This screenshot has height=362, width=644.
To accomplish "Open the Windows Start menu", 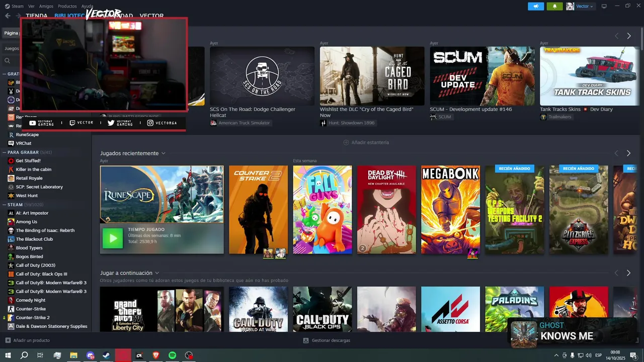I will click(8, 355).
